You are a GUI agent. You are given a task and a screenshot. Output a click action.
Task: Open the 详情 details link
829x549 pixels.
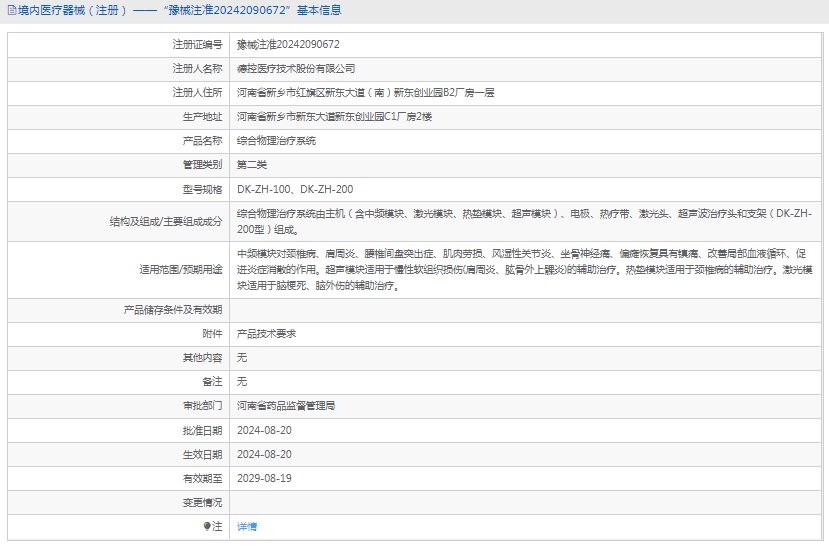(x=246, y=526)
